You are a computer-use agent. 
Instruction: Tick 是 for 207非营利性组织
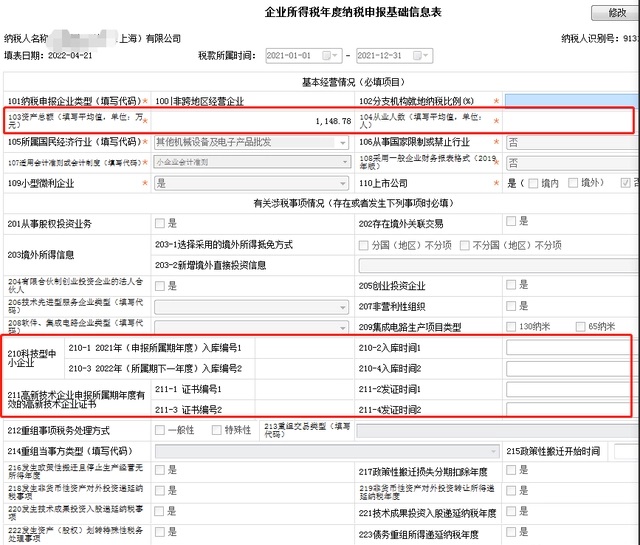511,306
